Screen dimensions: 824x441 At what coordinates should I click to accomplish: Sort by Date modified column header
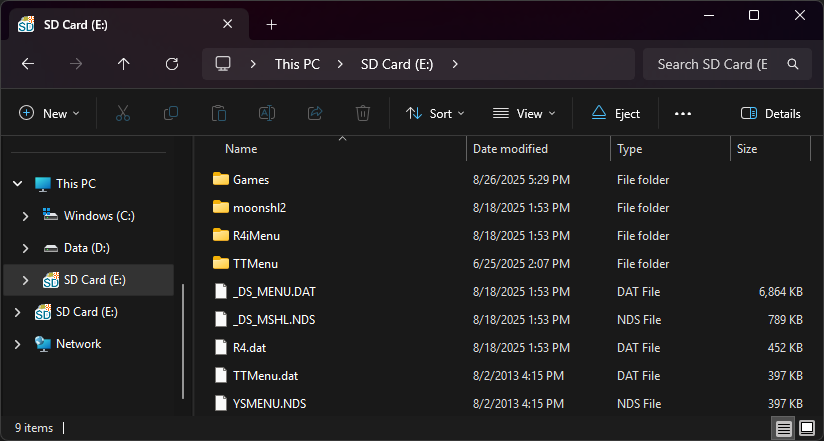pyautogui.click(x=510, y=149)
